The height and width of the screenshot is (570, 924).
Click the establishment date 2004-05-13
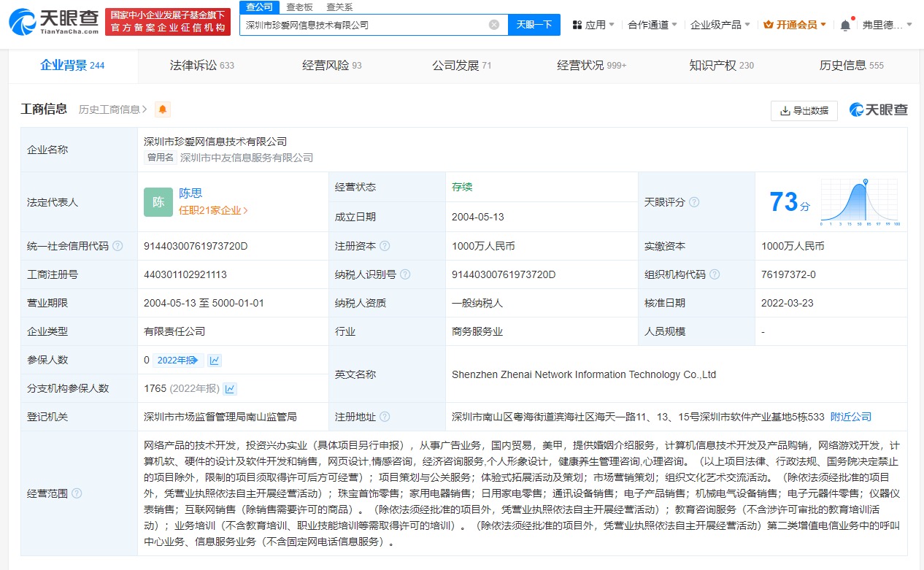tap(478, 217)
